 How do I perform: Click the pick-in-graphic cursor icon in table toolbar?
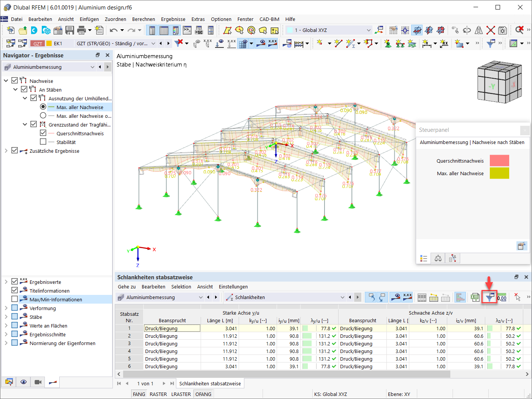517,298
